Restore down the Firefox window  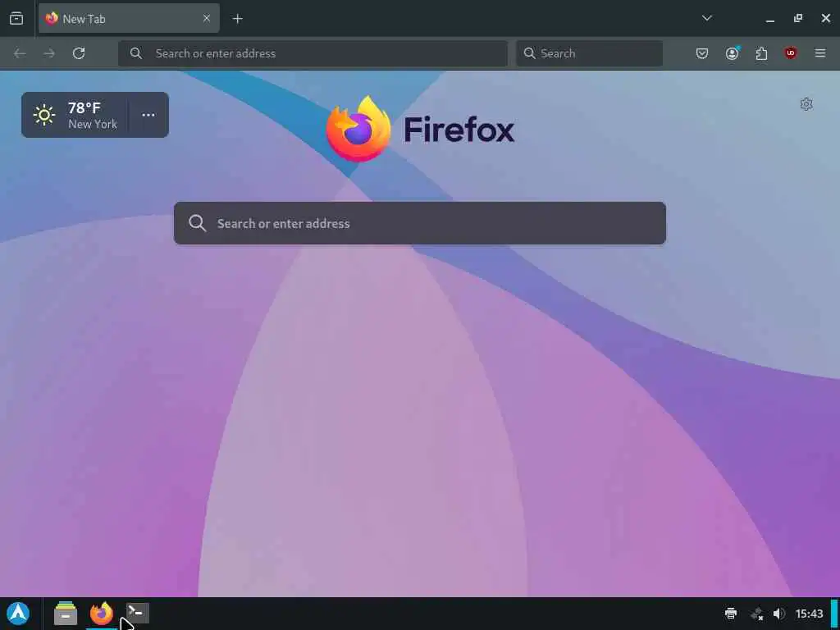pyautogui.click(x=797, y=19)
